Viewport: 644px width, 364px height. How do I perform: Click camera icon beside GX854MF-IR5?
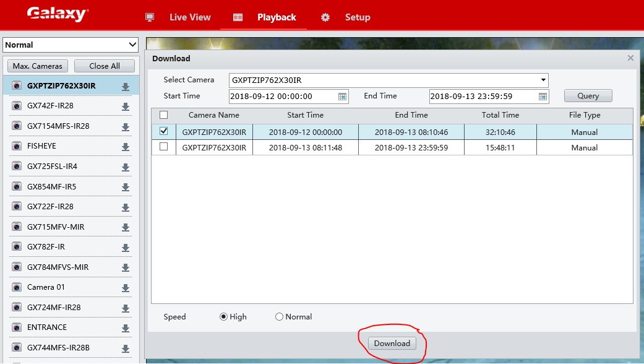(x=17, y=186)
